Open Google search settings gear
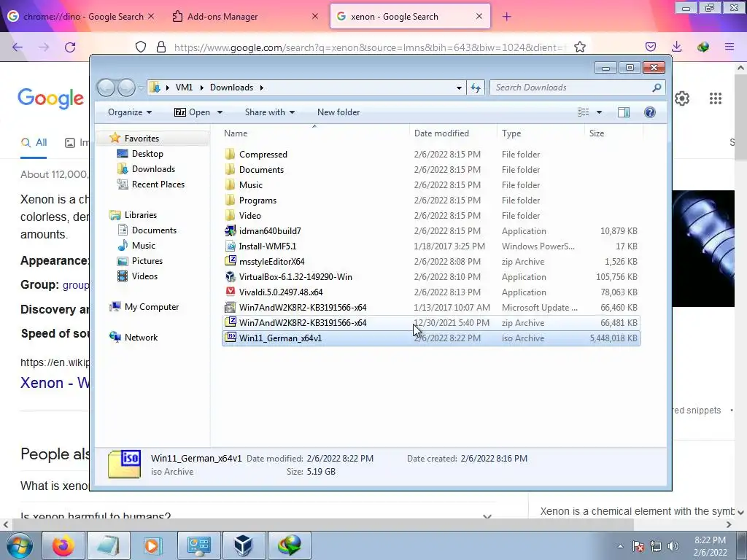Viewport: 747px width, 560px height. (x=682, y=98)
